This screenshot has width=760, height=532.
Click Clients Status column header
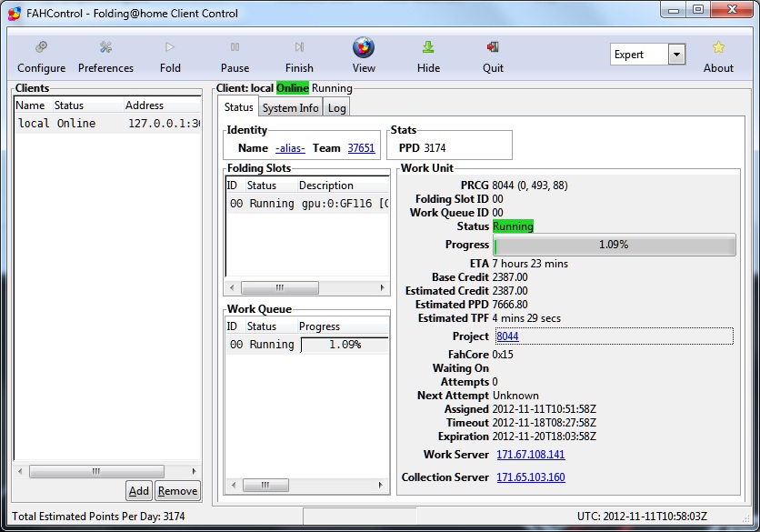click(88, 105)
